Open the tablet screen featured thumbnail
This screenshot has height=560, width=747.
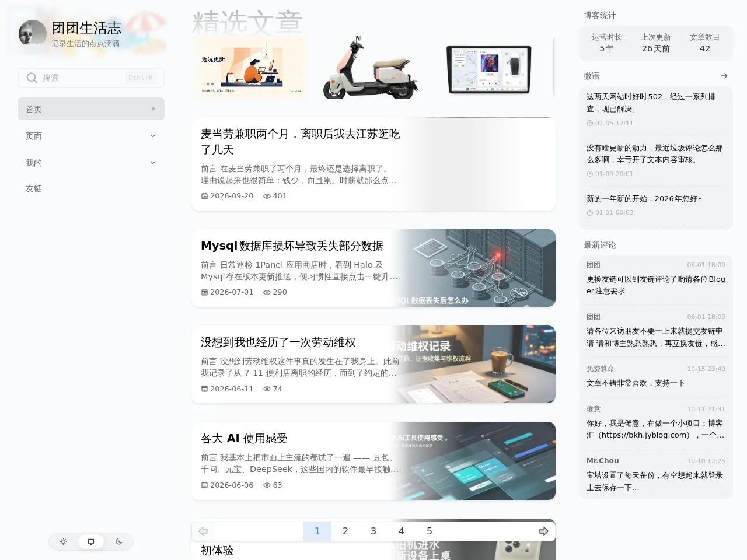coord(489,70)
